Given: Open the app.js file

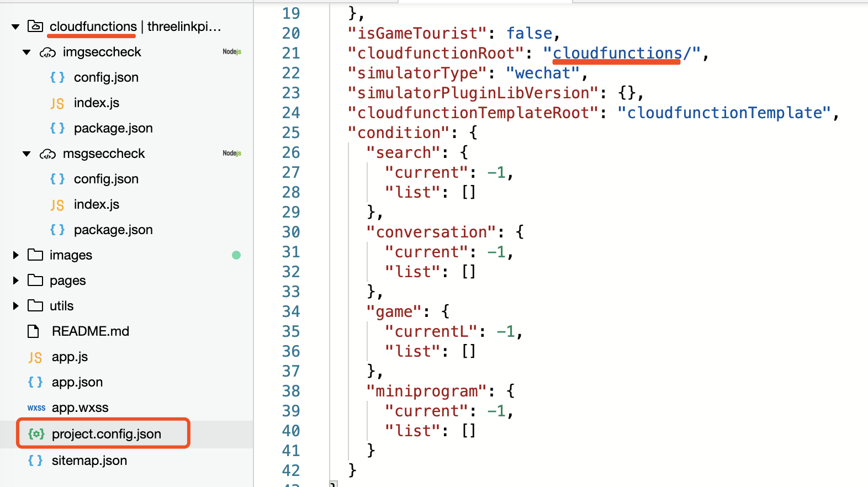Looking at the screenshot, I should pyautogui.click(x=70, y=357).
